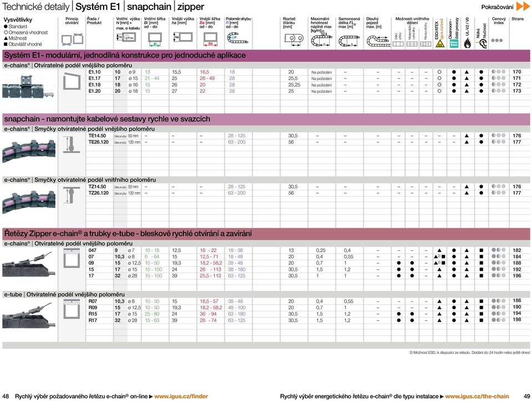Click product name "TE14.50"
Screen dimensions: 532x401
tap(98, 136)
